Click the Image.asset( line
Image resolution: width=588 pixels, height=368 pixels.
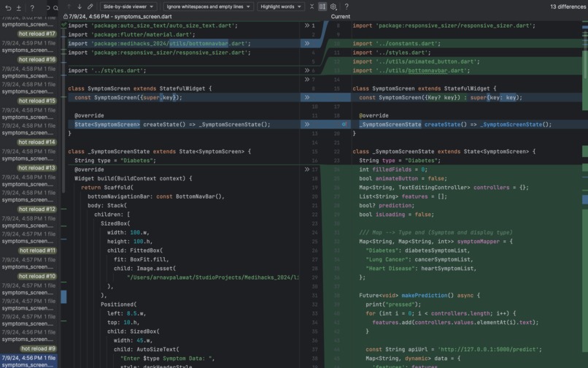[144, 269]
